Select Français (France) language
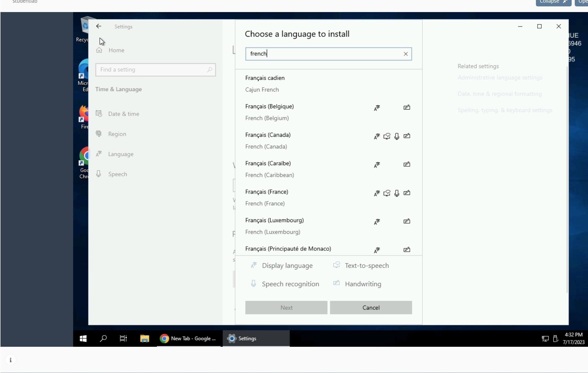The width and height of the screenshot is (588, 373). [328, 197]
